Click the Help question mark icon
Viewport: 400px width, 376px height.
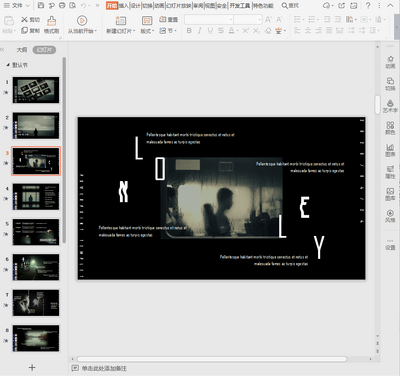coord(368,6)
